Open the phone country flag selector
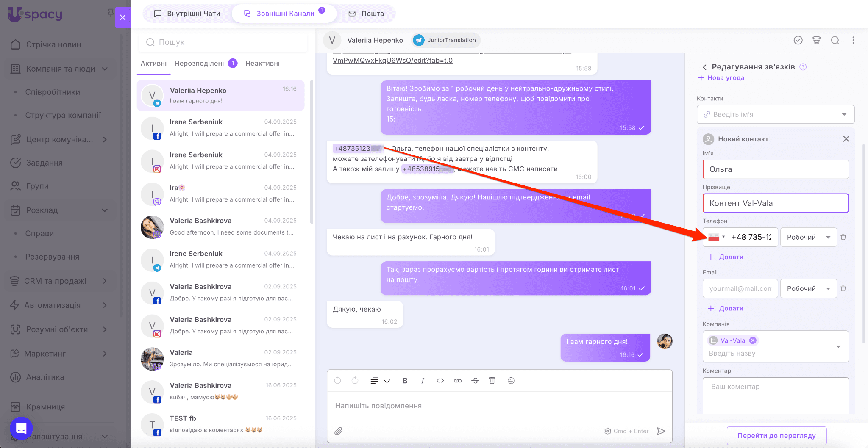 pyautogui.click(x=717, y=237)
